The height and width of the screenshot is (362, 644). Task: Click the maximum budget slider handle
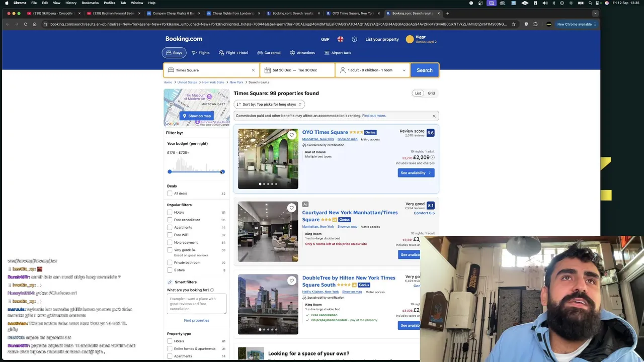click(222, 172)
